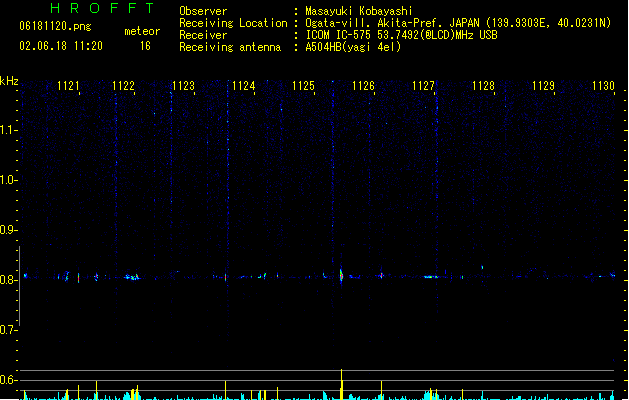Click the meteor label
Viewport: 629px width, 400px height.
pos(142,31)
